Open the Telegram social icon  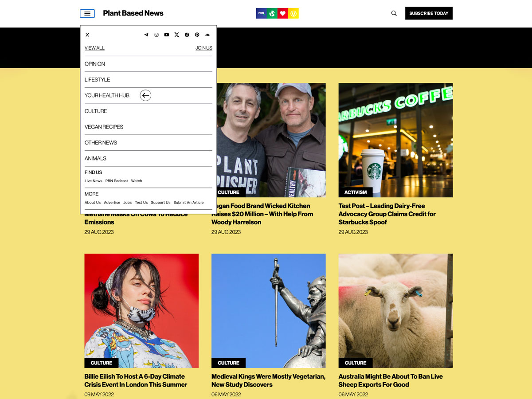click(146, 35)
